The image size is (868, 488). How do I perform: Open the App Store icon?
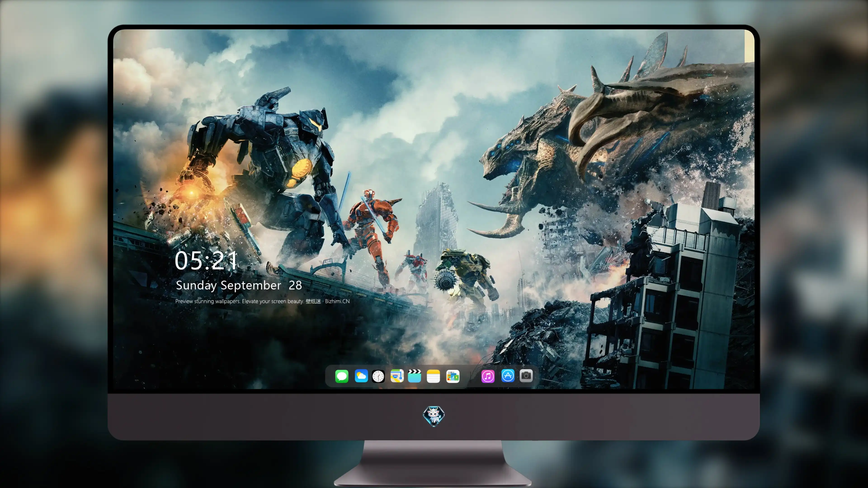pyautogui.click(x=508, y=376)
